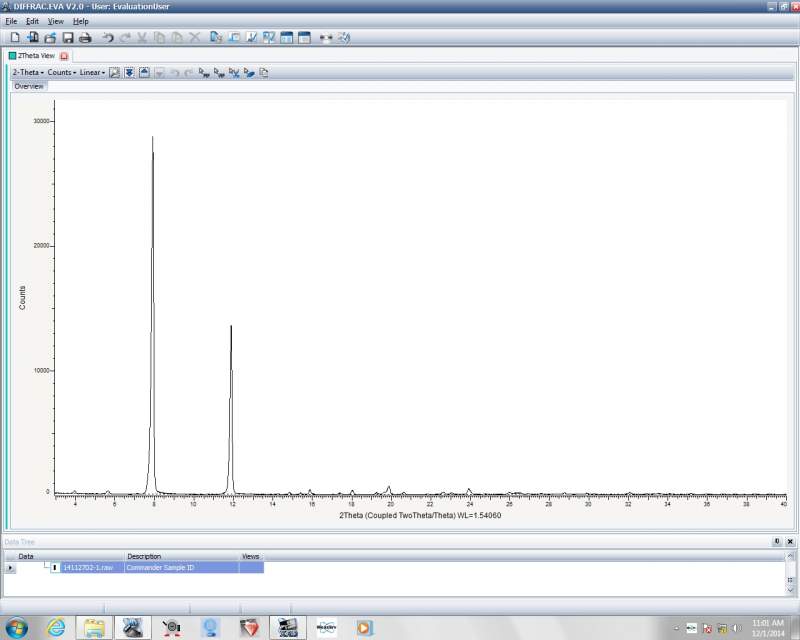Click the Description column header

pyautogui.click(x=144, y=556)
